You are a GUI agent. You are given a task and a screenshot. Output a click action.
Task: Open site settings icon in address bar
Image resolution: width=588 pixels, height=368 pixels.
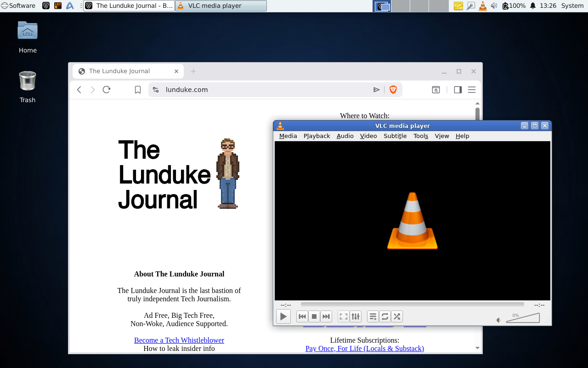(x=156, y=90)
